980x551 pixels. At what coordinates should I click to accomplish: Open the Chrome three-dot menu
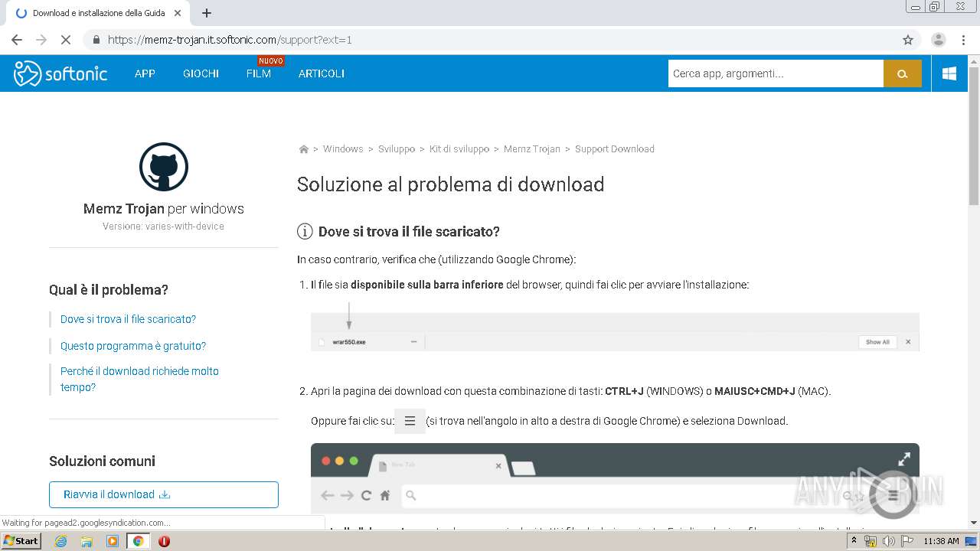click(x=963, y=40)
